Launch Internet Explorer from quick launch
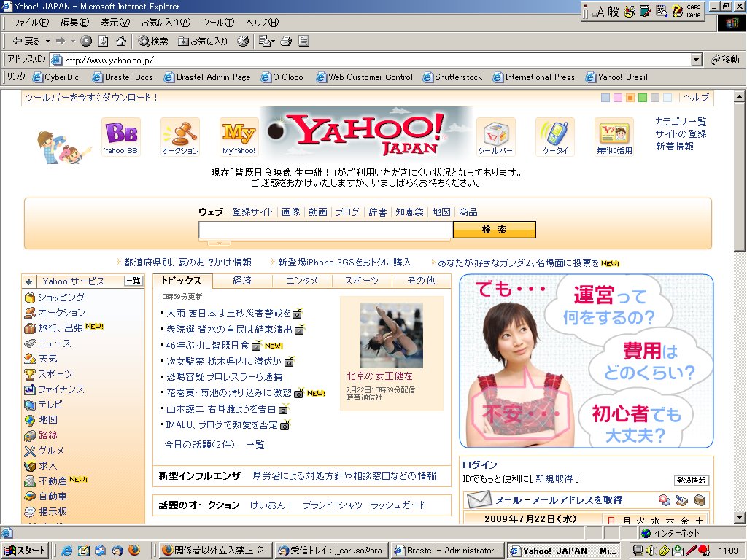Screen dimensions: 747x560 (66, 551)
